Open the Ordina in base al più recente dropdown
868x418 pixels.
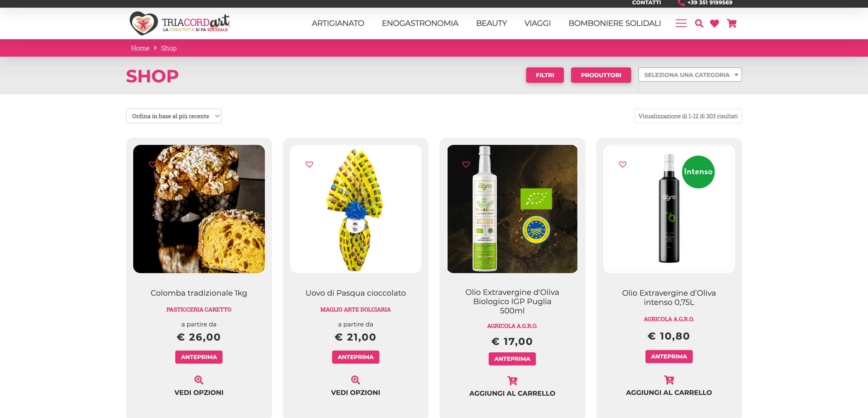coord(173,116)
